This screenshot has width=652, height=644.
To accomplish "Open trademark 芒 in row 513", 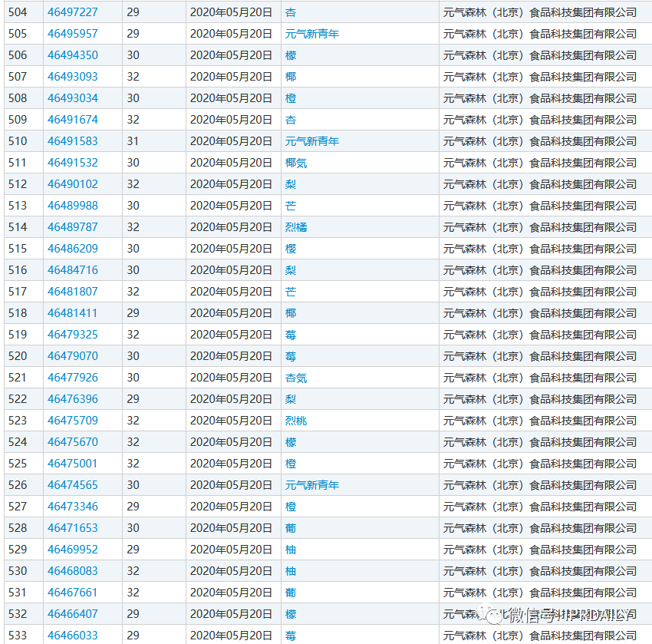I will [x=291, y=206].
